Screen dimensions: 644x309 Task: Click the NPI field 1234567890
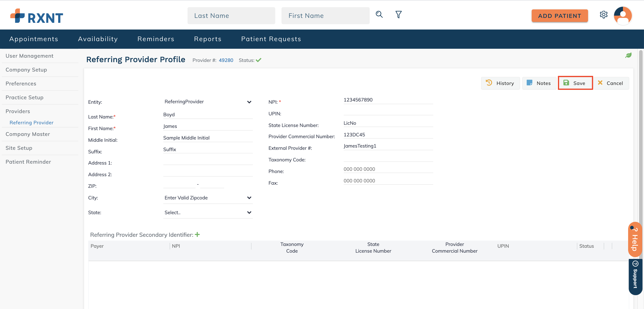click(388, 100)
